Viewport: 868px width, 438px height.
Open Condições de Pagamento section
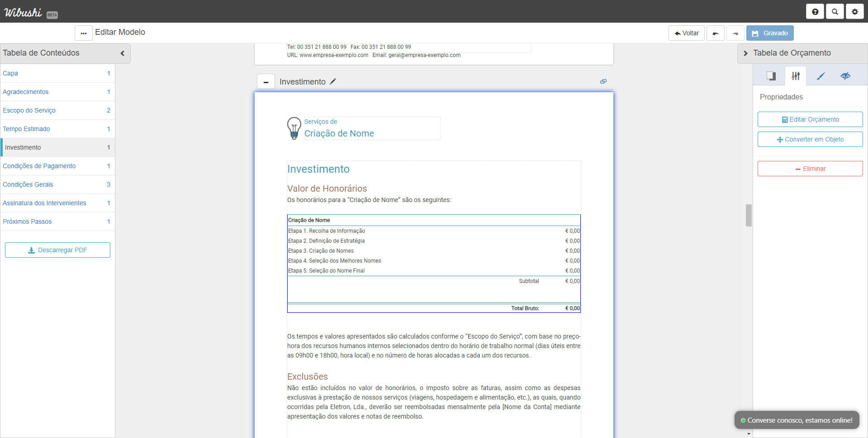pos(57,166)
